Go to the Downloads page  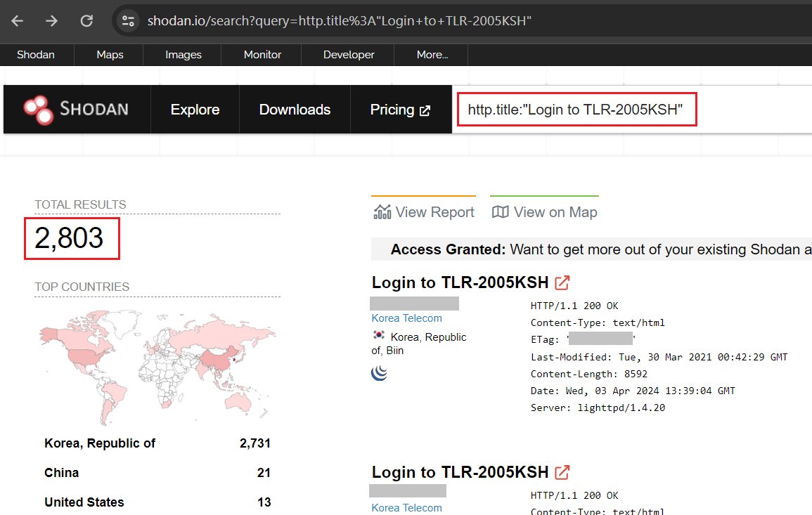coord(295,109)
